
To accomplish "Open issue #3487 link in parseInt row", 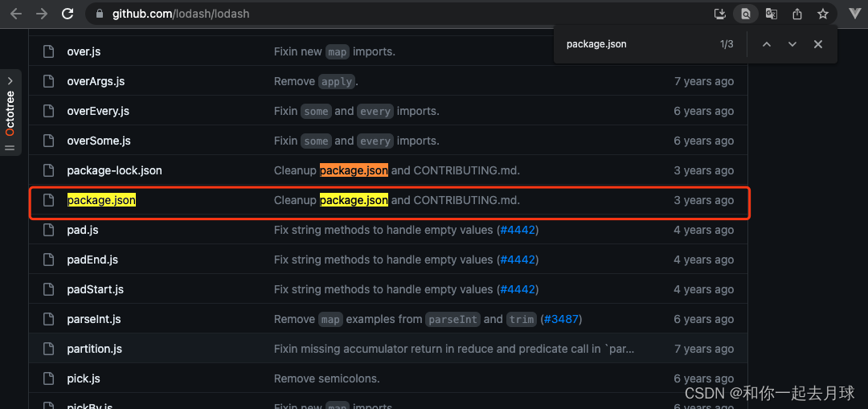I will coord(561,319).
